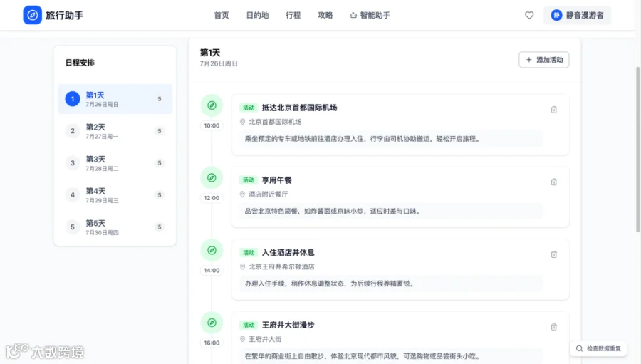Click the 10:00 time label
The width and height of the screenshot is (641, 364).
[x=212, y=125]
